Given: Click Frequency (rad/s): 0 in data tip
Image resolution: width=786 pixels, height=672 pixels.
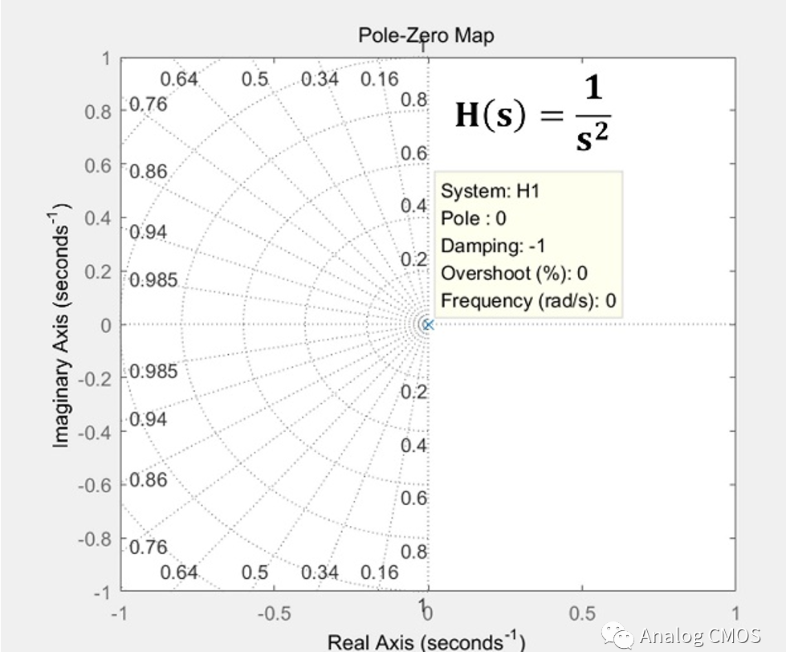Looking at the screenshot, I should tap(528, 301).
